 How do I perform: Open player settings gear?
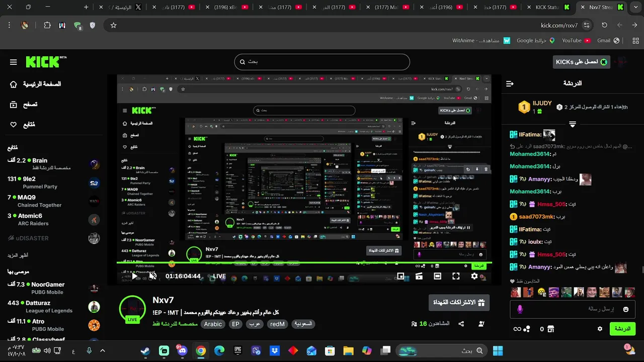click(474, 276)
